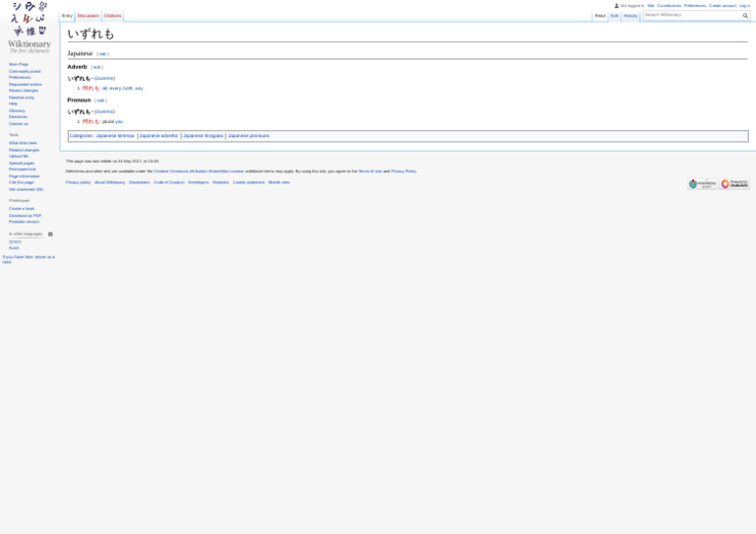Switch to the Entry tab
This screenshot has height=534, width=756.
[67, 16]
